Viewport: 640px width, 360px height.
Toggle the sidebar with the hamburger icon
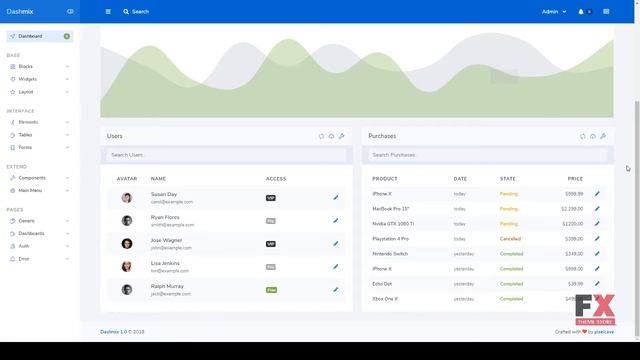tap(108, 11)
